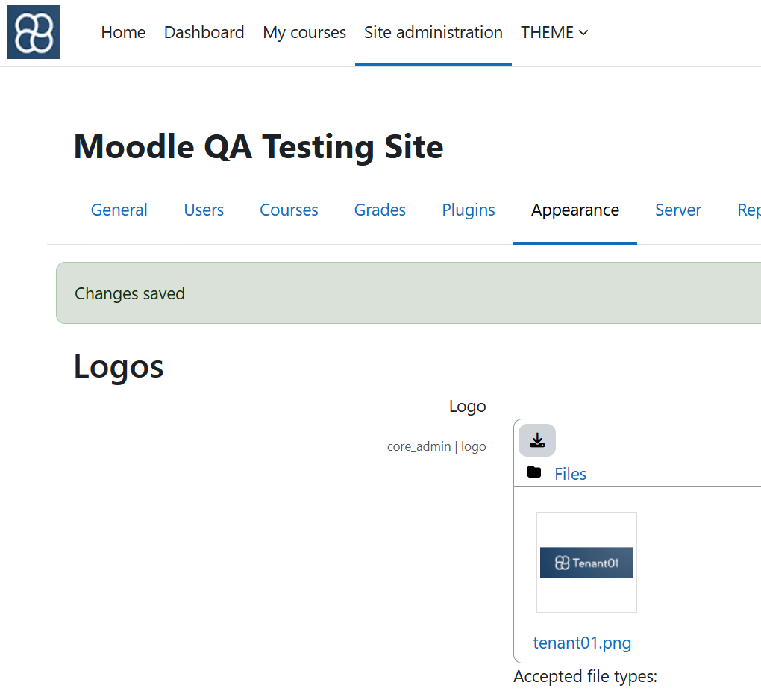Click the Files breadcrumb link

(x=570, y=475)
